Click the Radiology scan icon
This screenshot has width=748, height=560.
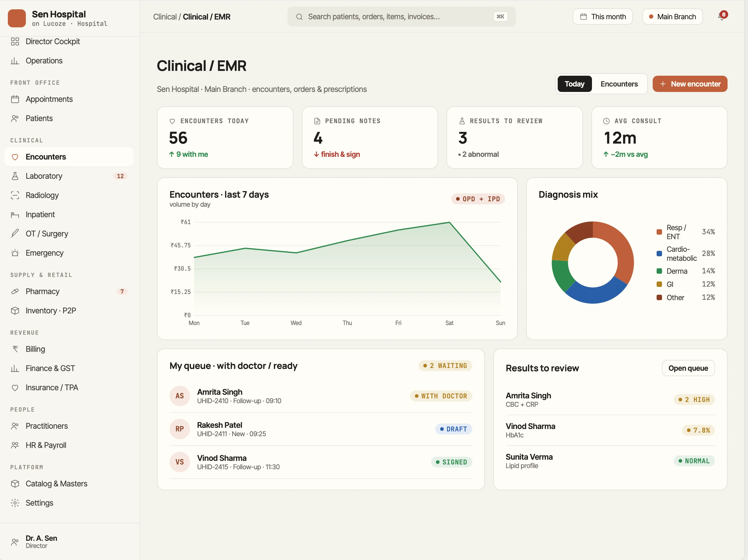[15, 195]
